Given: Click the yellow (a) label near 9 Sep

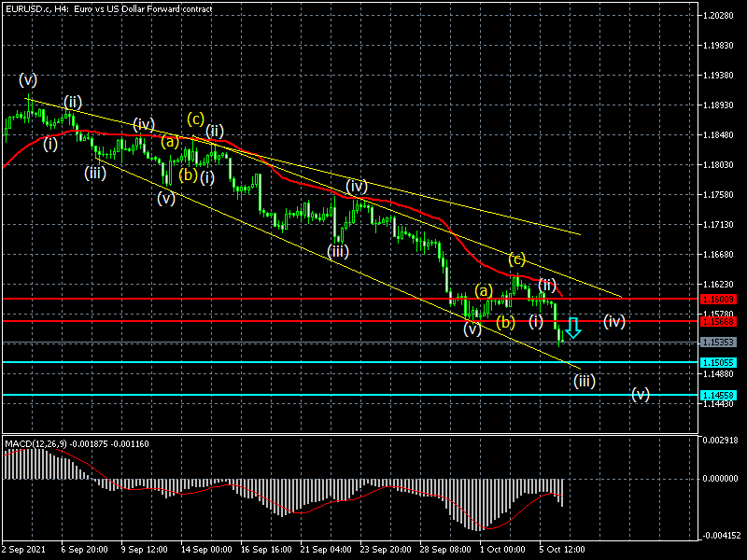Looking at the screenshot, I should click(169, 142).
